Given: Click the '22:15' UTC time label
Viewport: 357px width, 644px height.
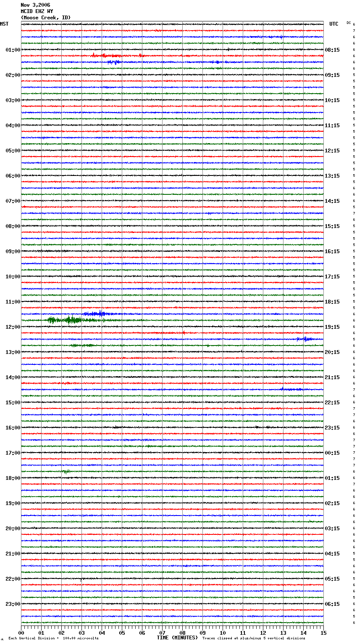Looking at the screenshot, I should [x=332, y=403].
